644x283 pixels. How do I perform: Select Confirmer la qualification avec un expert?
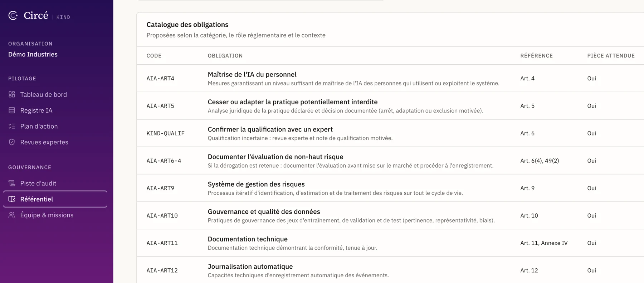click(x=270, y=129)
